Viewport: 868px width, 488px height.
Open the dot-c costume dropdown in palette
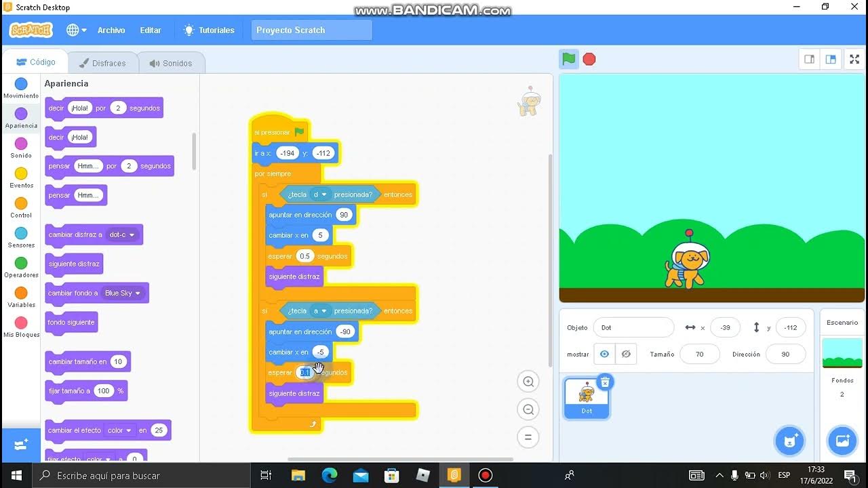[122, 235]
